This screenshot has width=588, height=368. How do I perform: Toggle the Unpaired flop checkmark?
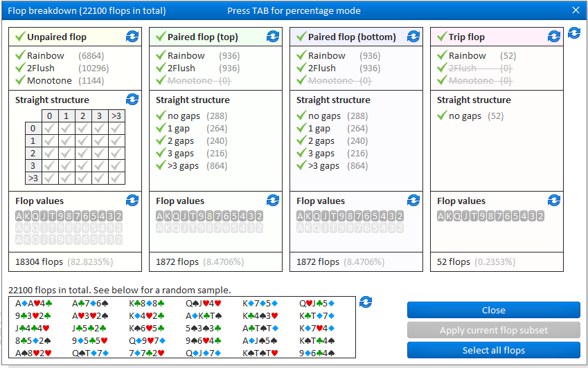pos(20,37)
